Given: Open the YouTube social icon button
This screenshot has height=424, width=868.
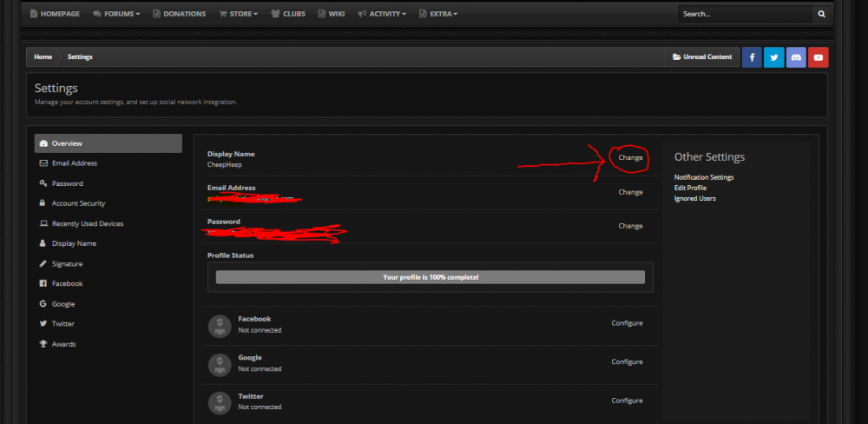Looking at the screenshot, I should tap(819, 57).
